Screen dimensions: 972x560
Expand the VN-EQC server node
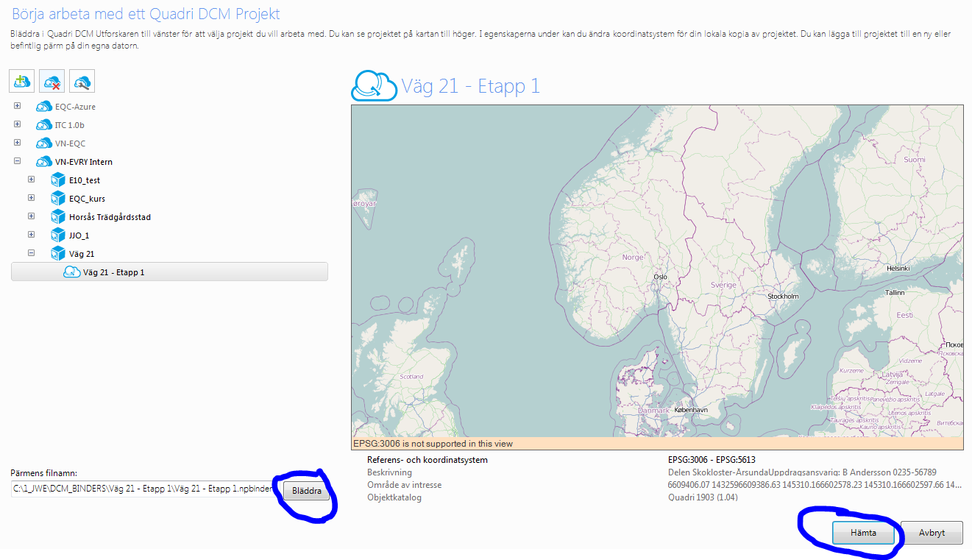click(x=17, y=143)
